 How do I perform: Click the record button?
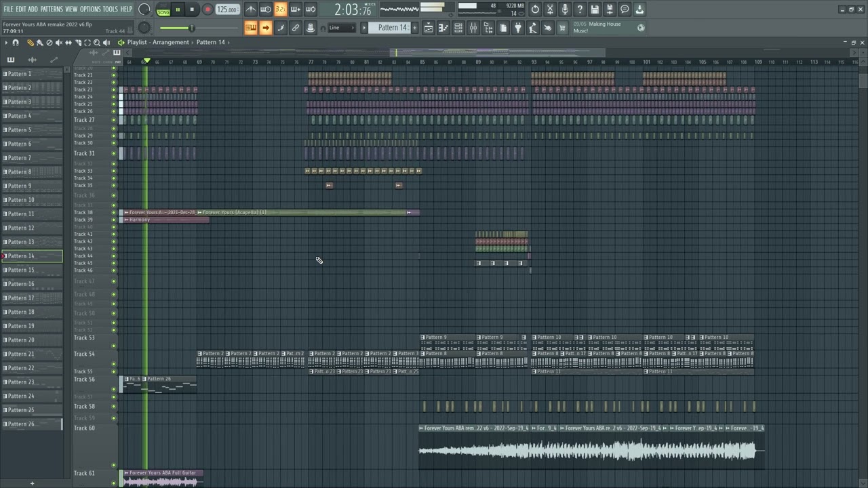coord(208,9)
